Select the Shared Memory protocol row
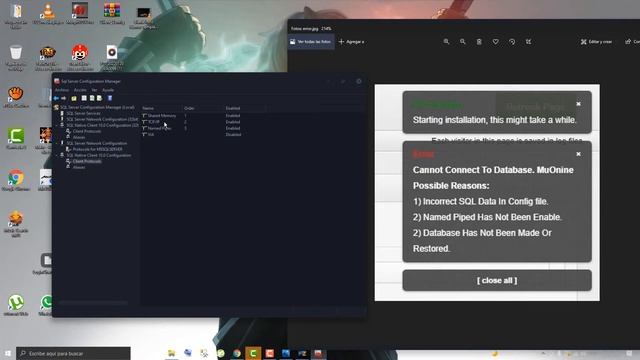Image resolution: width=640 pixels, height=360 pixels. [x=192, y=116]
